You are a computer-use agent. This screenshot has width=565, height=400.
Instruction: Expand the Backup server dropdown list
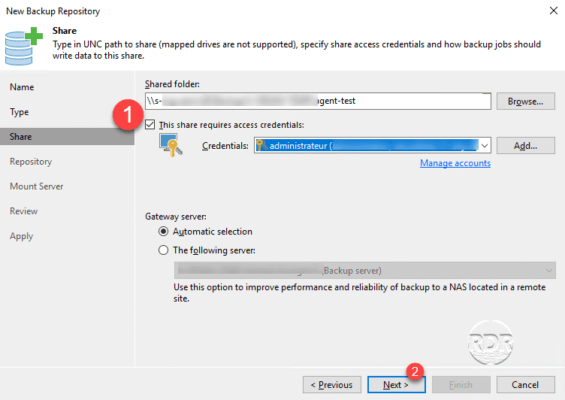(x=549, y=270)
